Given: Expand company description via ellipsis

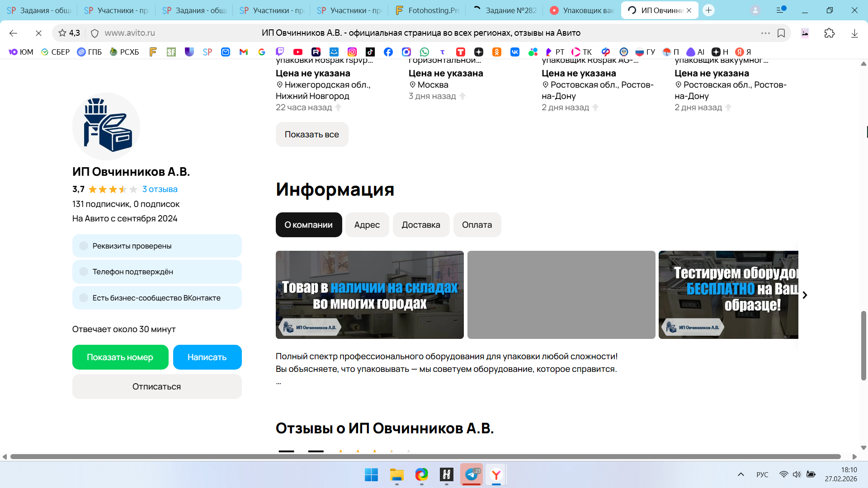Looking at the screenshot, I should 278,382.
